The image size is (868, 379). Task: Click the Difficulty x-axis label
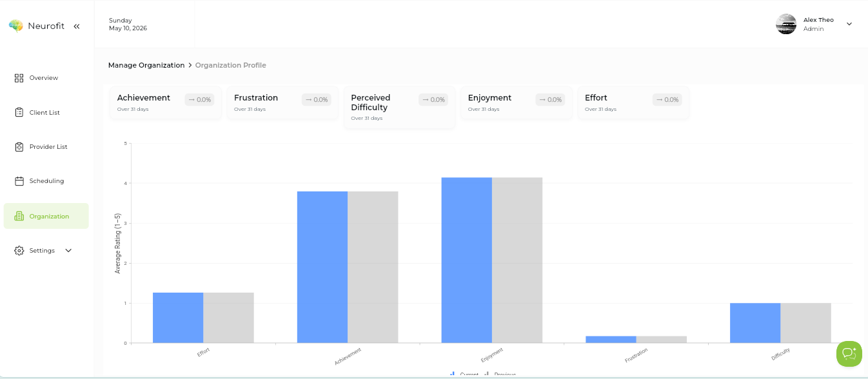tap(780, 354)
